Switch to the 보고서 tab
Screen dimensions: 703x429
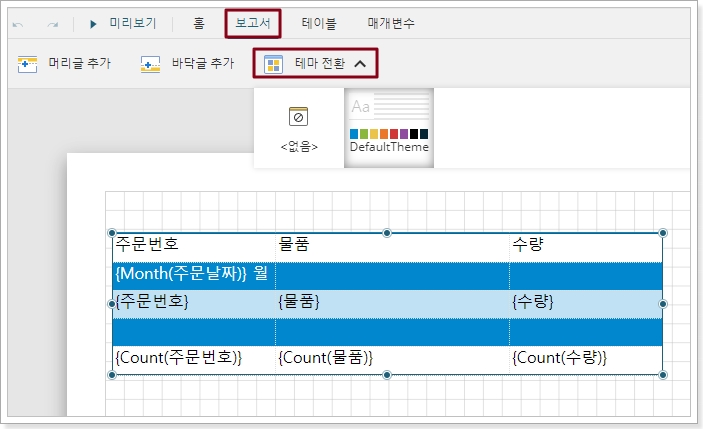coord(253,23)
